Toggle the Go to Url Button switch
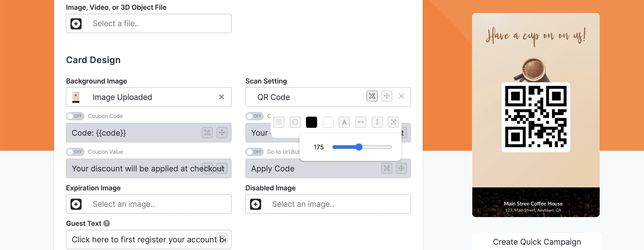Viewport: 644px width, 250px height. click(x=254, y=152)
